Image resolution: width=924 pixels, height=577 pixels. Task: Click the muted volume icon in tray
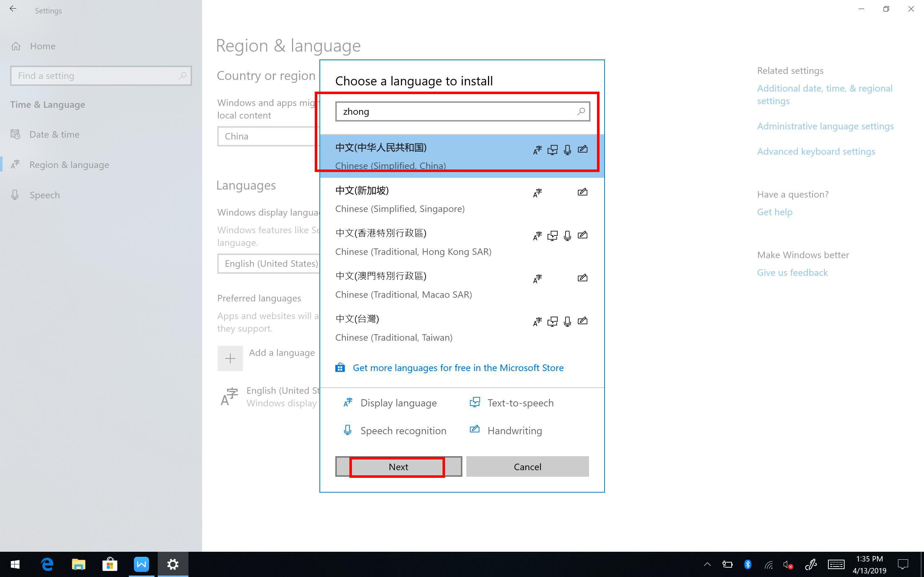click(x=788, y=564)
